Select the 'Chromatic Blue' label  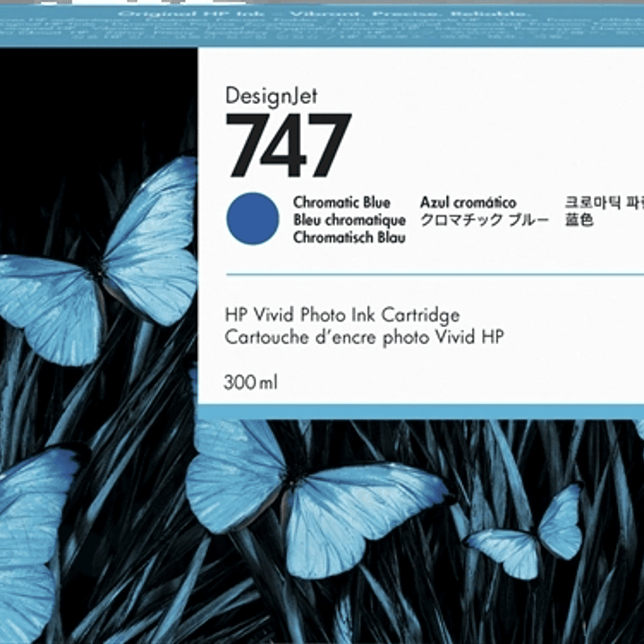pyautogui.click(x=342, y=202)
